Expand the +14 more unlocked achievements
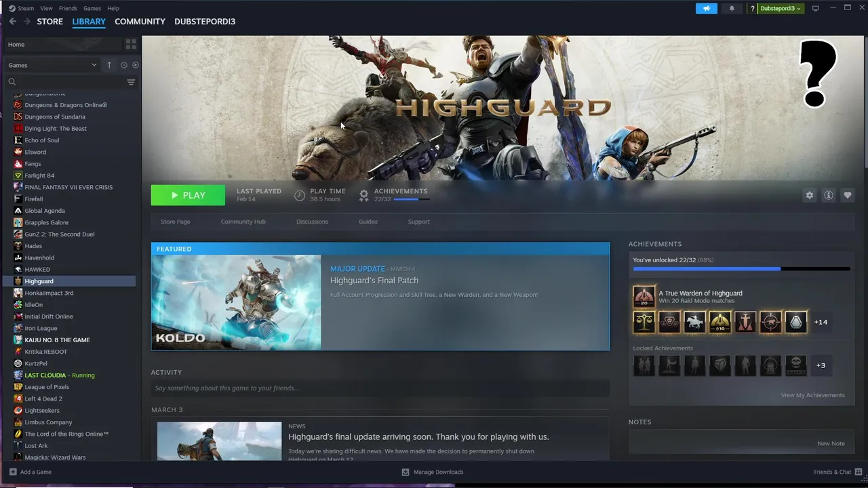Image resolution: width=868 pixels, height=488 pixels. 821,322
